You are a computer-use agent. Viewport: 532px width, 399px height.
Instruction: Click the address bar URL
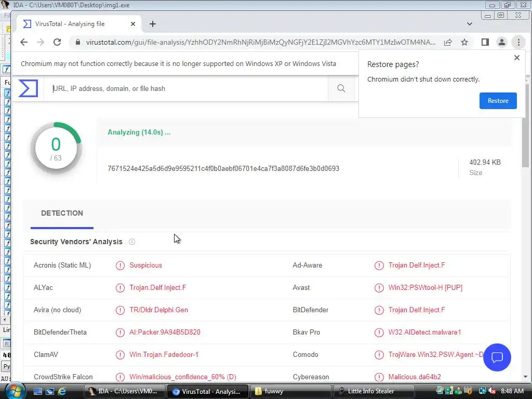point(261,42)
